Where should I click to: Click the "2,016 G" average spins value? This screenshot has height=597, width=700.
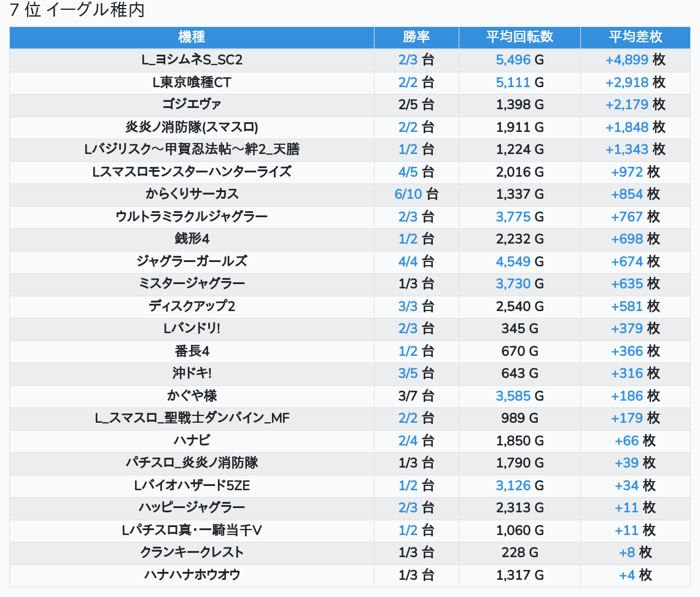coord(519,172)
